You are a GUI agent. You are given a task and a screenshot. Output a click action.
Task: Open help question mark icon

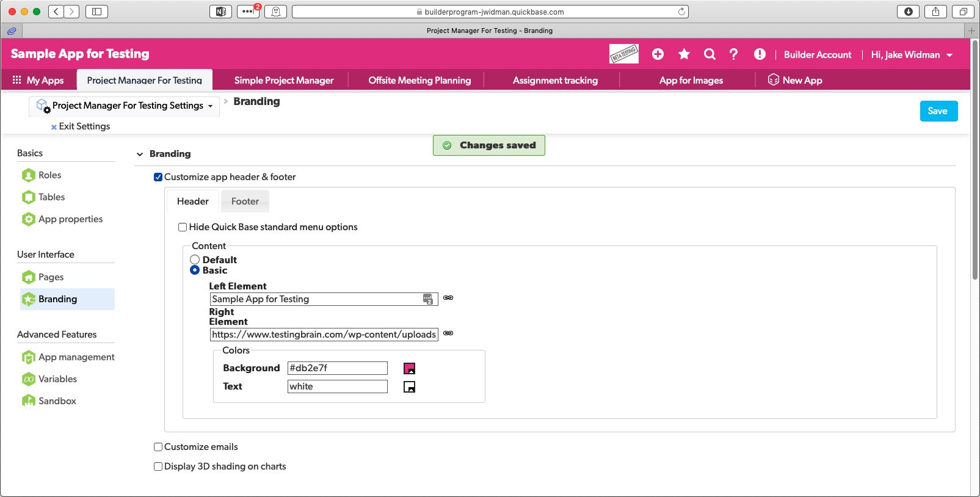tap(733, 54)
